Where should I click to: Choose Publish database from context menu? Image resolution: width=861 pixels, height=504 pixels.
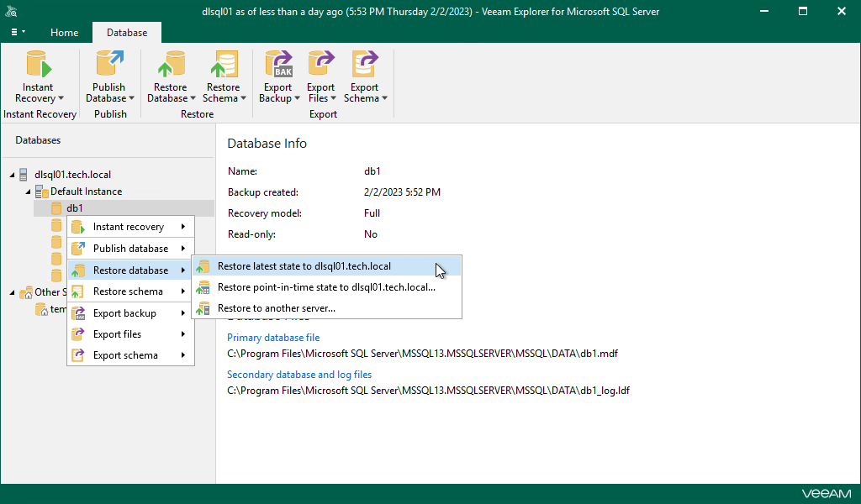(x=130, y=249)
